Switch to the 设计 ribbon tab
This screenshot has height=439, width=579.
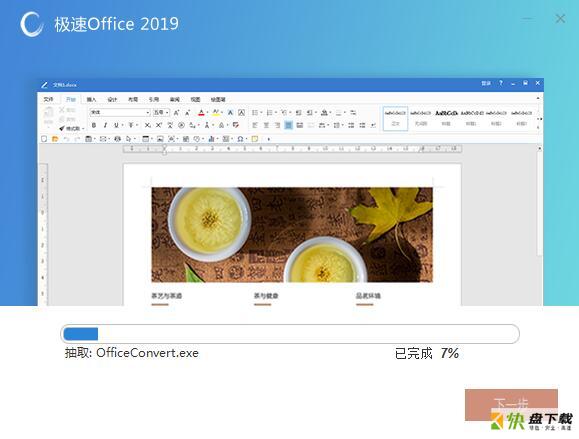112,99
